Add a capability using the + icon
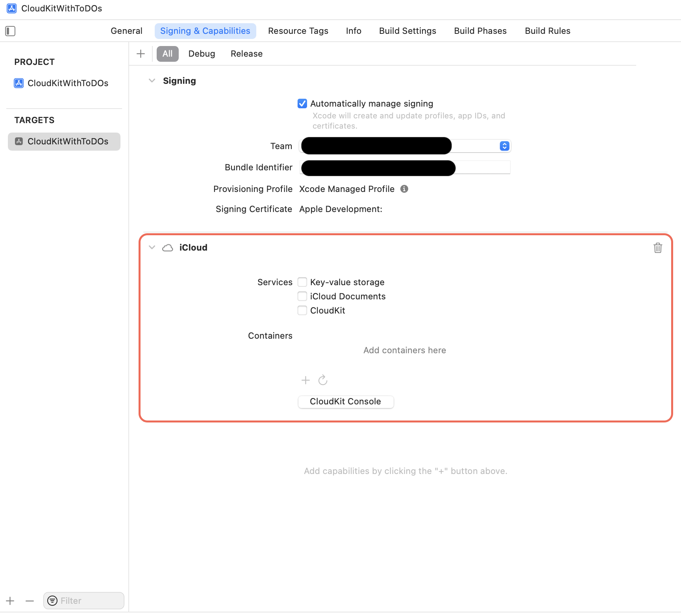 click(x=141, y=53)
